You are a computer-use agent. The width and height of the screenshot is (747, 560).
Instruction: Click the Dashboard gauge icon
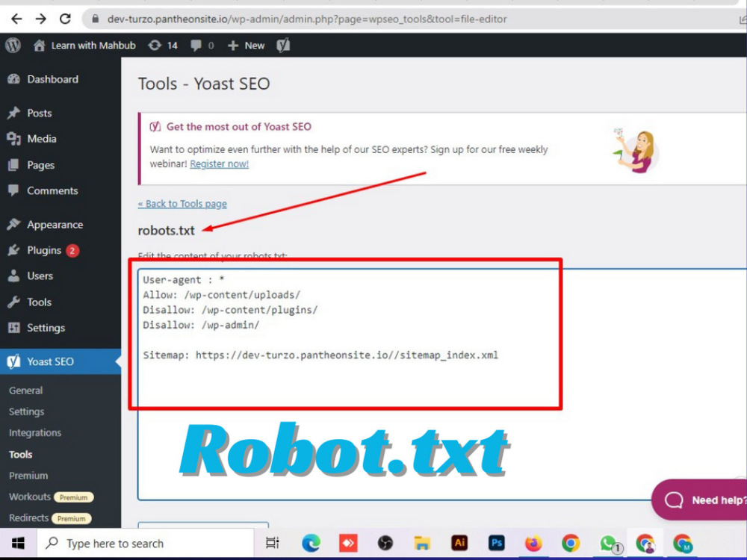[x=13, y=80]
